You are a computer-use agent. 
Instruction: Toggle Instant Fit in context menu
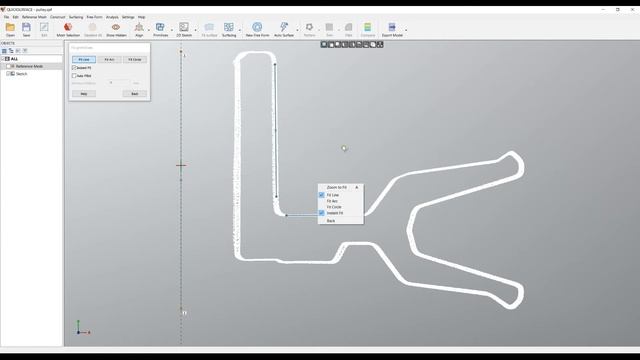click(322, 213)
